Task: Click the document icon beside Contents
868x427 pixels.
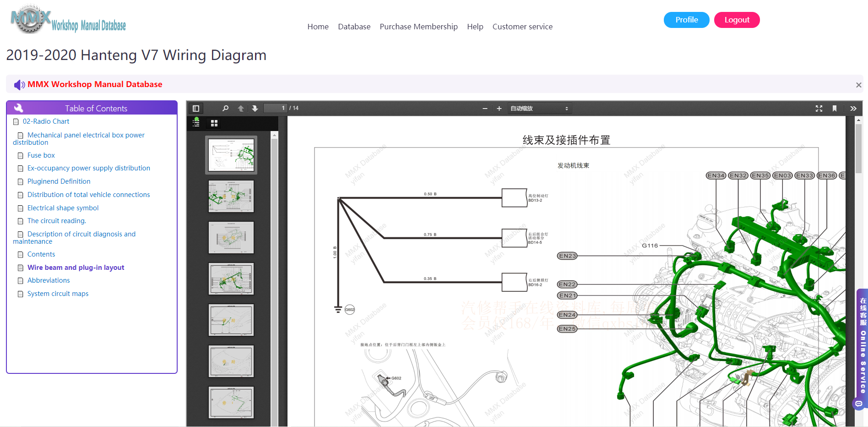Action: tap(20, 255)
